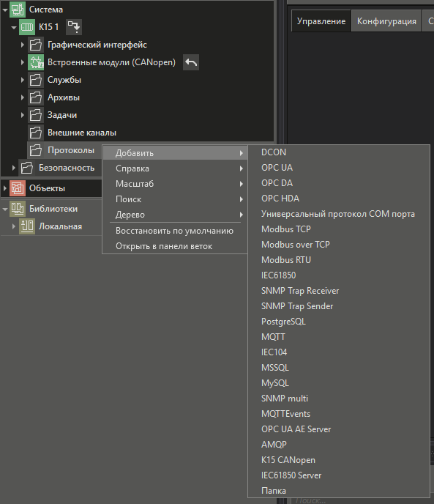Select SNMP Trap Sender
The image size is (434, 504).
[339, 306]
